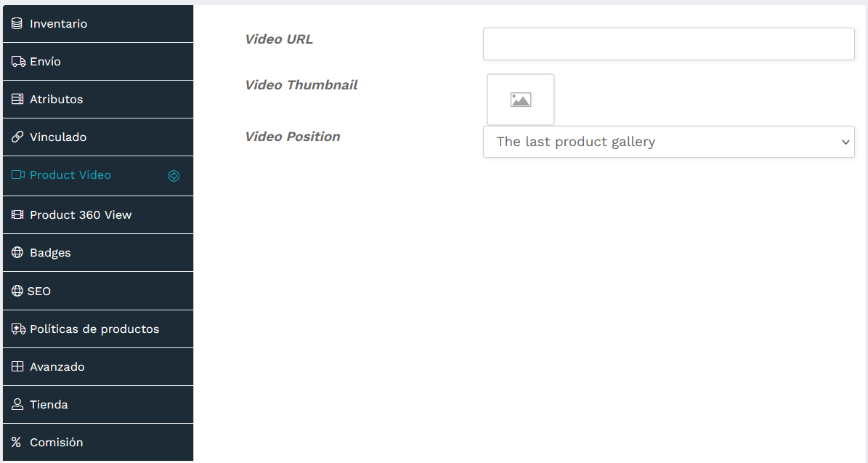Select the Envío truck icon

[16, 61]
